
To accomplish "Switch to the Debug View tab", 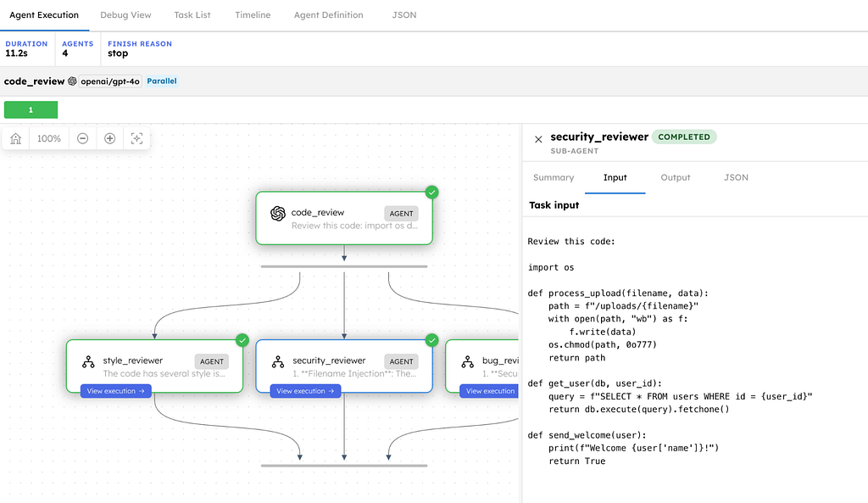I will [125, 15].
